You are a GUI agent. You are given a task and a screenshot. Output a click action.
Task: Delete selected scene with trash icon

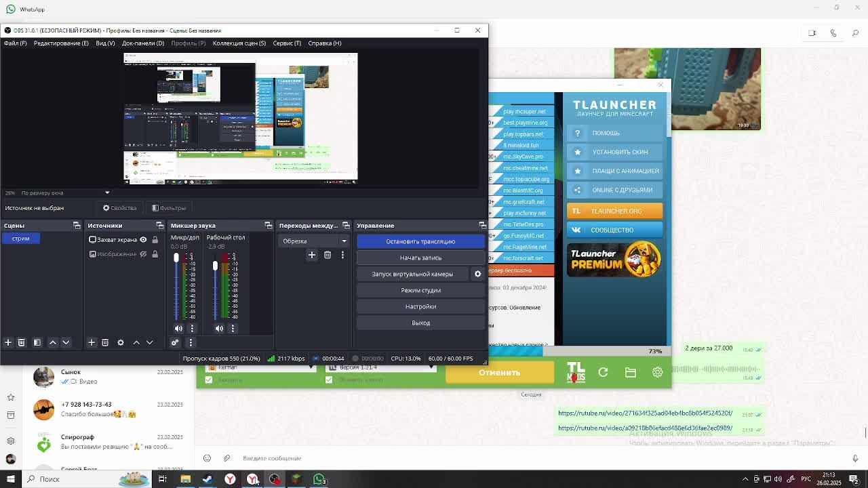(21, 342)
